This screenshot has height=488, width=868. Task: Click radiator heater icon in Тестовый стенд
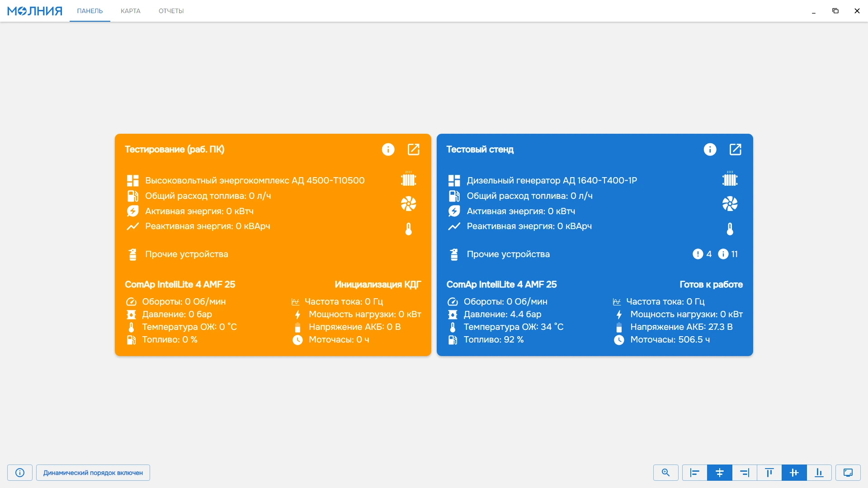[x=730, y=179]
